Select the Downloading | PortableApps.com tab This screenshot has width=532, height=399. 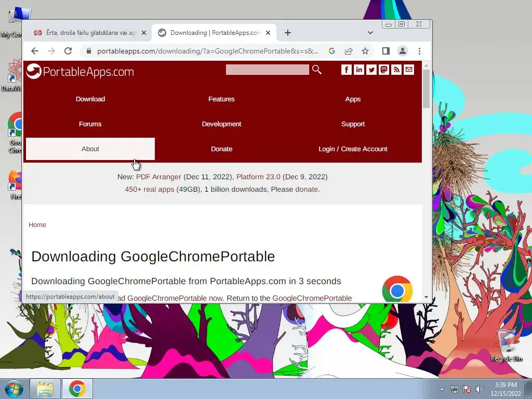coord(214,33)
